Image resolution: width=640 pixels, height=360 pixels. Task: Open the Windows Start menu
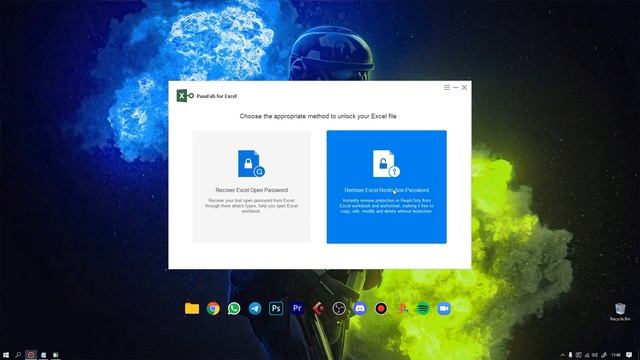click(6, 355)
